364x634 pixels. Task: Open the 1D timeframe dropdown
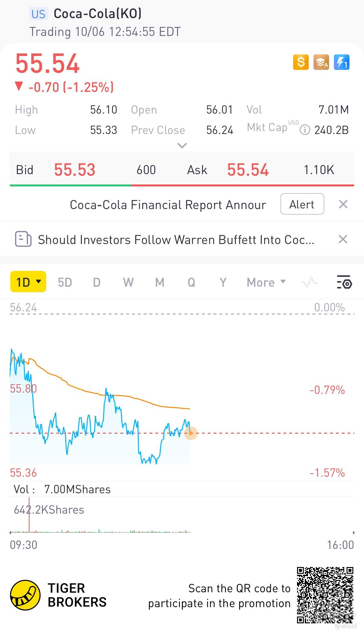[x=28, y=282]
